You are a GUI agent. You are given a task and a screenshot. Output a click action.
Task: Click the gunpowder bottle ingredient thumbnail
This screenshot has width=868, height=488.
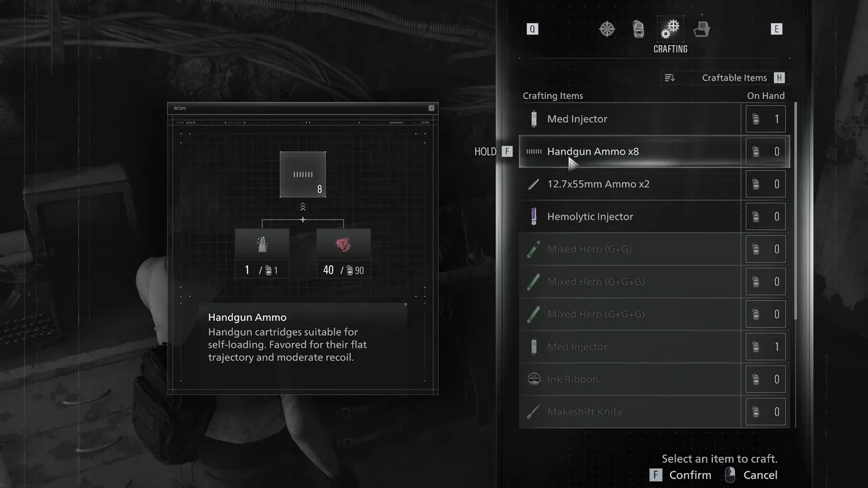pos(262,244)
